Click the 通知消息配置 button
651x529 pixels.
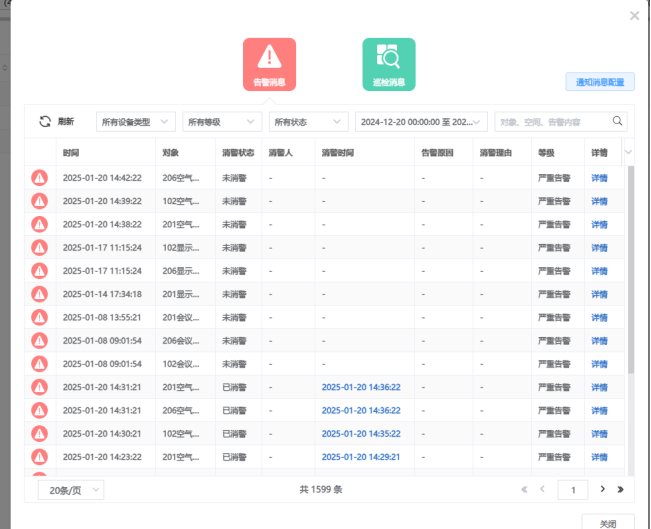click(x=599, y=82)
